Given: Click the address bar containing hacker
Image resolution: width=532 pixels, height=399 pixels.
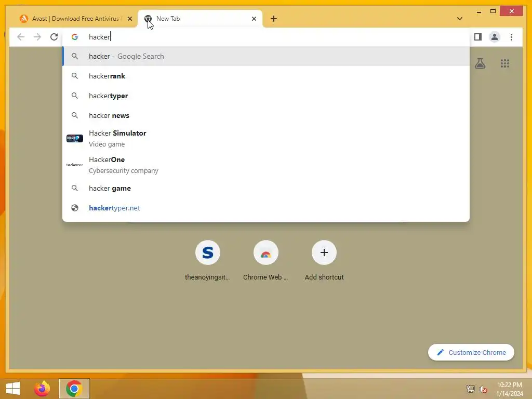Looking at the screenshot, I should [x=266, y=37].
